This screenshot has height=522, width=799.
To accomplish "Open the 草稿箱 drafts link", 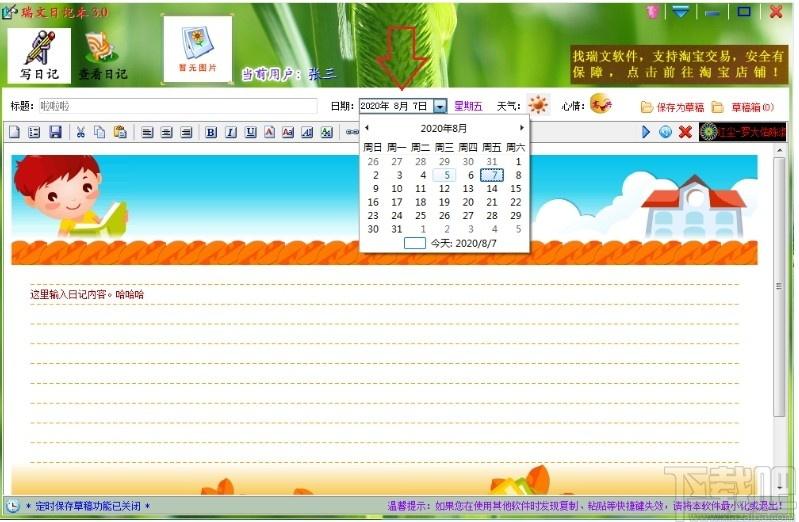I will [743, 107].
